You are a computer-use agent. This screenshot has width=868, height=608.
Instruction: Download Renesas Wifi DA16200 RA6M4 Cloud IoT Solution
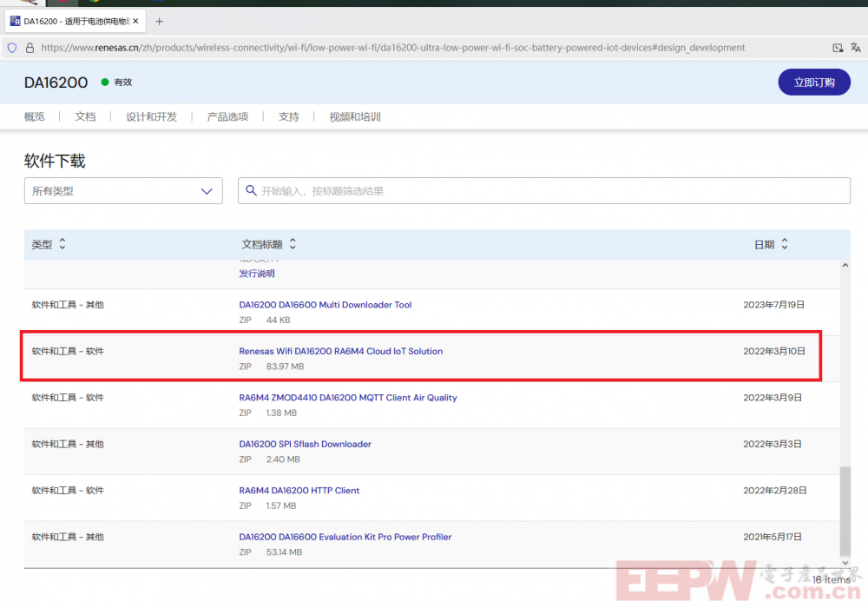click(x=340, y=351)
